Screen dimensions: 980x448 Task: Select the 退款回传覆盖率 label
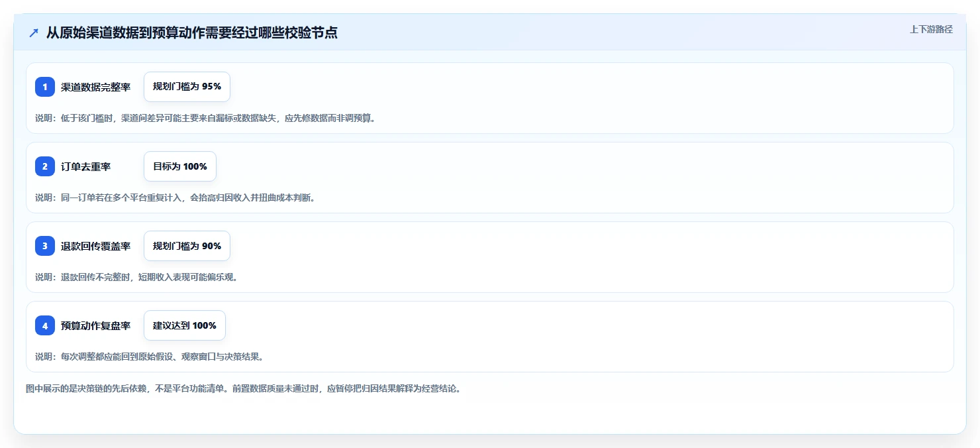coord(96,246)
